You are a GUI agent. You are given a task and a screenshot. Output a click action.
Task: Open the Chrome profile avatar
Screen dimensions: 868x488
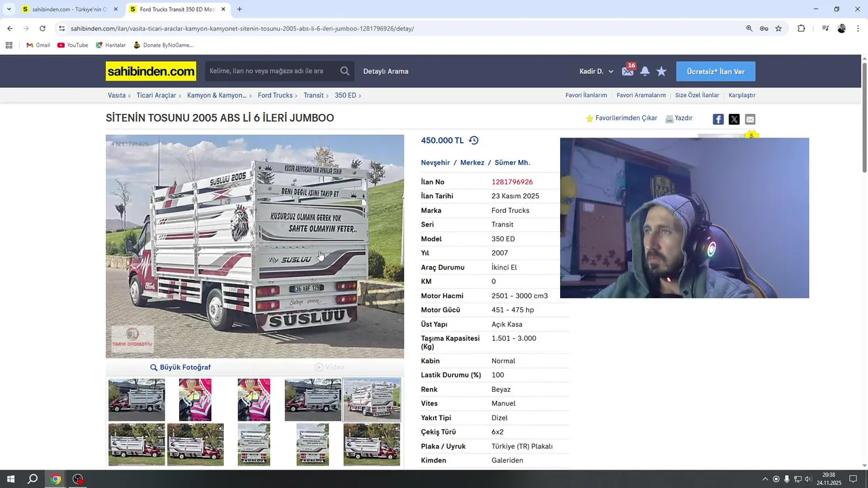[x=842, y=28]
